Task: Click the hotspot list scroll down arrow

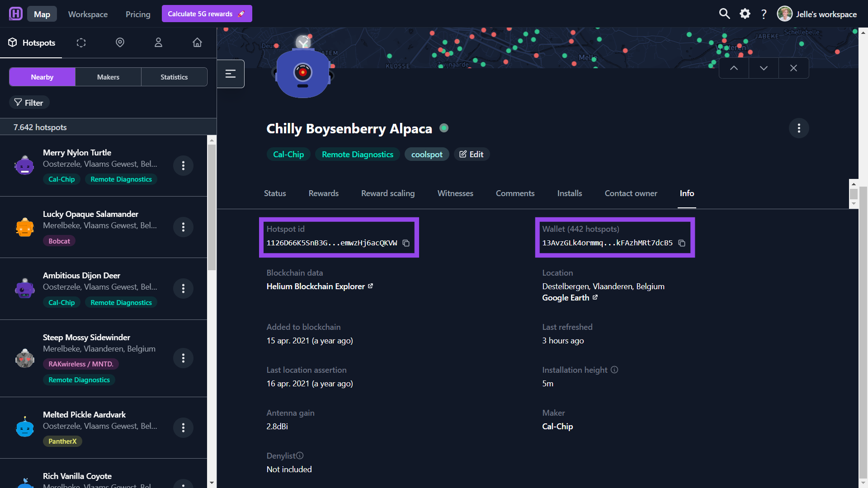Action: click(x=212, y=483)
